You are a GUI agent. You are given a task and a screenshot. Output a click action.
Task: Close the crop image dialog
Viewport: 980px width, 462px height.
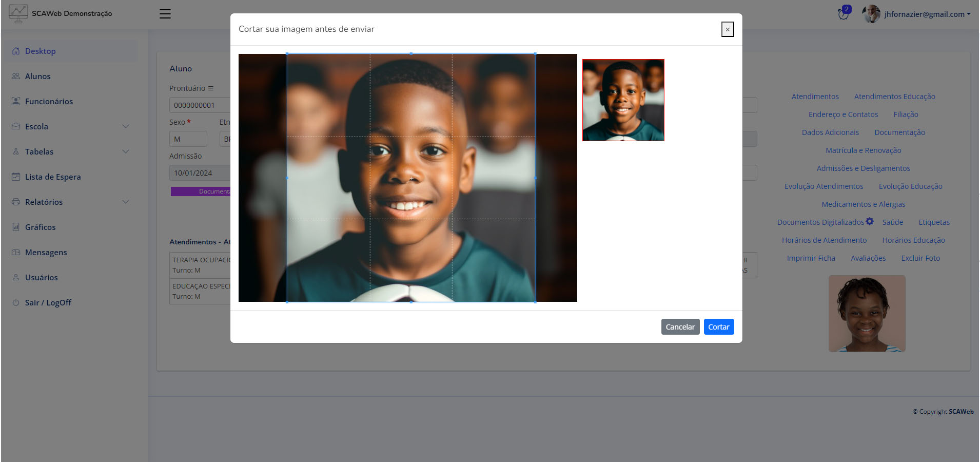click(727, 29)
